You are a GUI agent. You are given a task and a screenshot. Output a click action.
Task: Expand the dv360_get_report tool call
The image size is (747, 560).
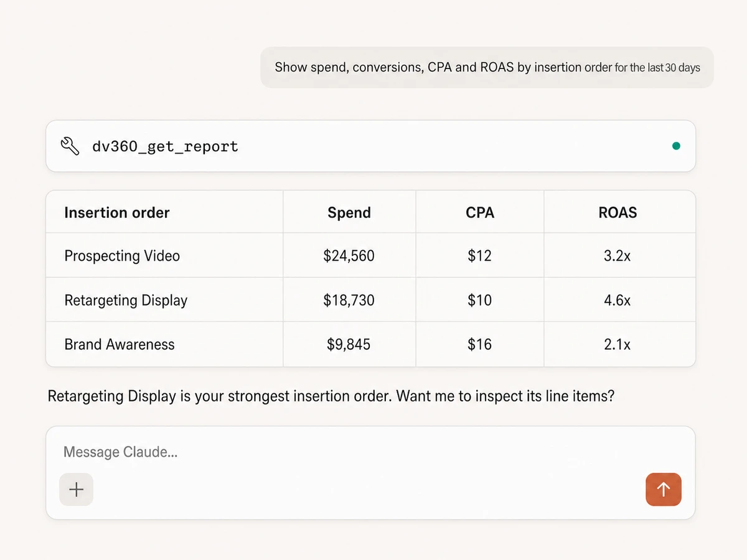[370, 146]
